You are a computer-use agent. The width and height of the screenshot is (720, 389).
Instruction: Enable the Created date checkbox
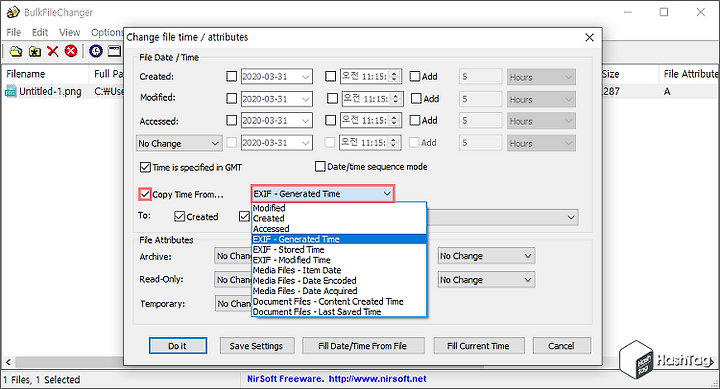232,76
